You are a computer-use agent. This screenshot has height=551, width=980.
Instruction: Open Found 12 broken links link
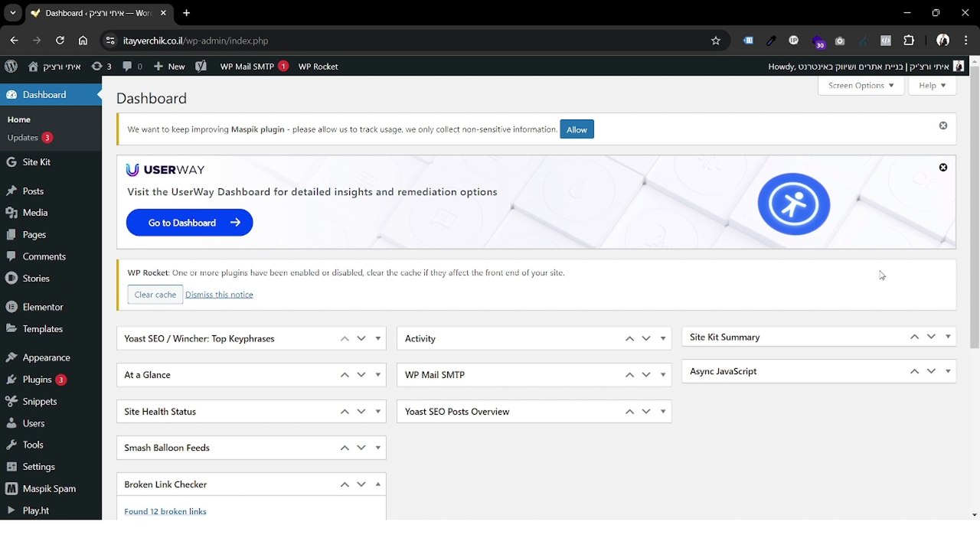[165, 511]
